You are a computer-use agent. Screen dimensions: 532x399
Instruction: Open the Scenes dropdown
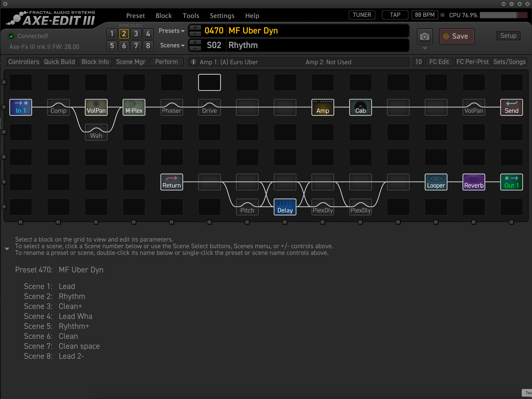pos(171,45)
